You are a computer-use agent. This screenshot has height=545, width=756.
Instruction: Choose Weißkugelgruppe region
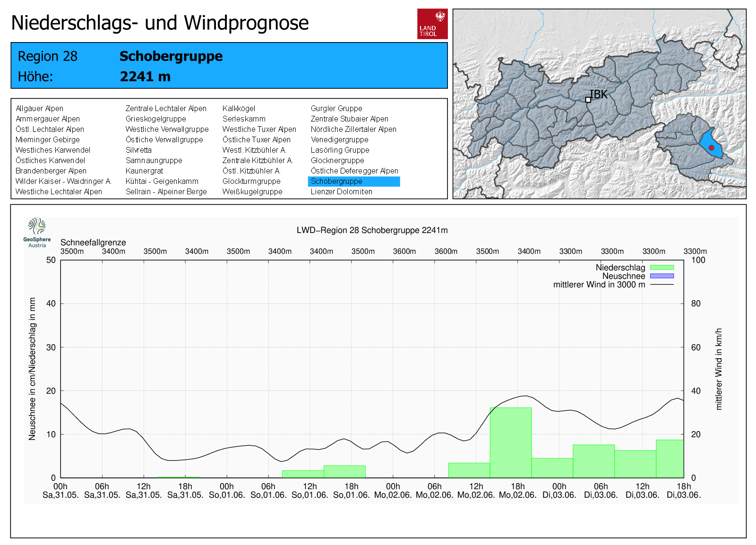pos(252,192)
